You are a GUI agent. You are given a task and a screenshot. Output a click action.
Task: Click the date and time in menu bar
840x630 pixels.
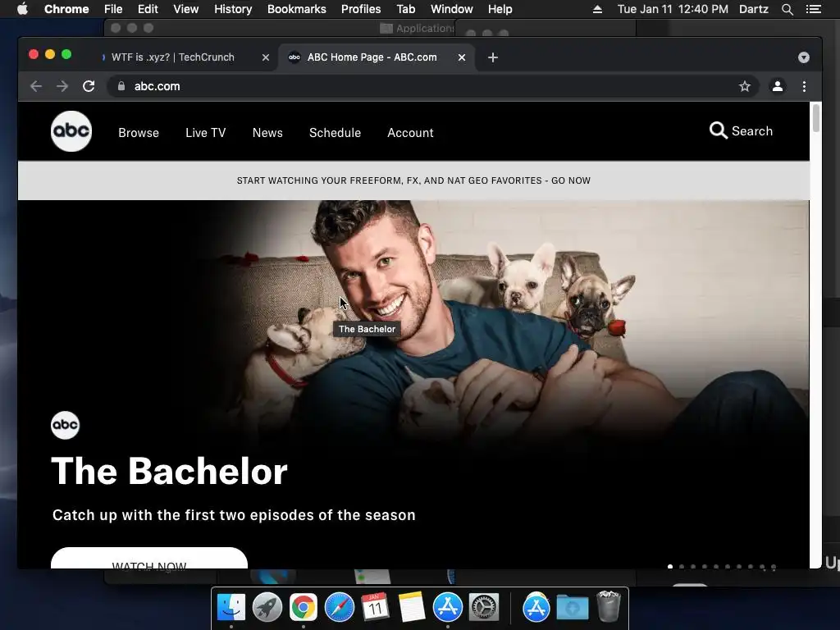(x=673, y=9)
